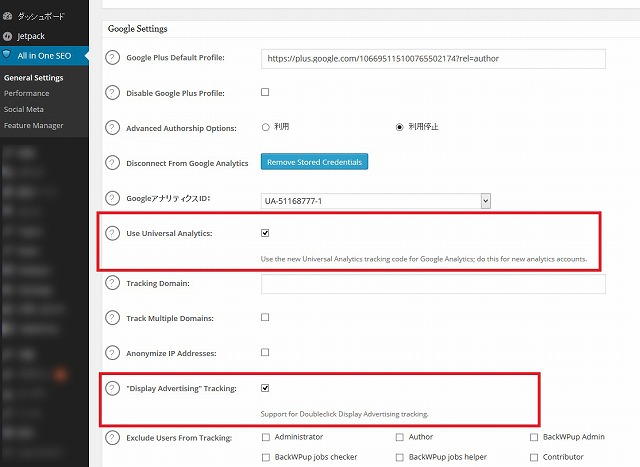Click help icon for Use Universal Analytics
Screen dimensions: 640x467
point(112,233)
